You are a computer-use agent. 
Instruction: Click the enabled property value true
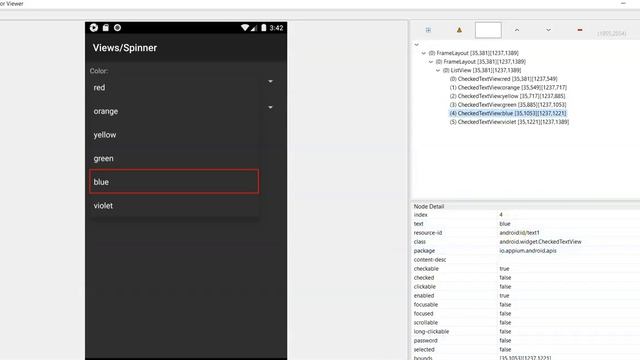pos(504,296)
